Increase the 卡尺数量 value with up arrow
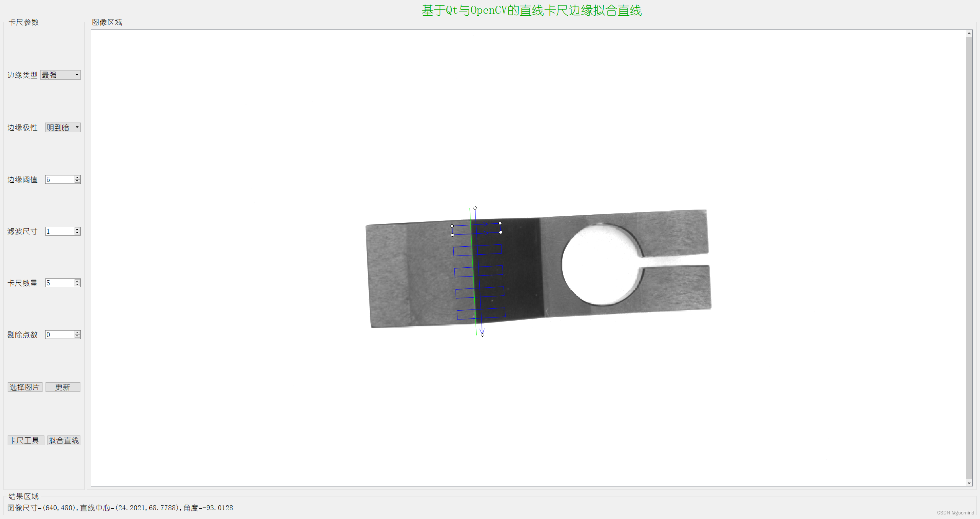The width and height of the screenshot is (980, 519). (77, 281)
